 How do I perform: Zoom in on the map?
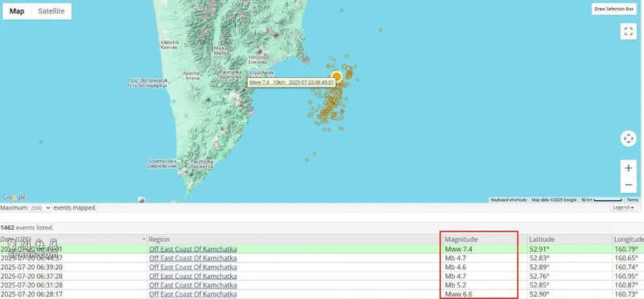628,168
